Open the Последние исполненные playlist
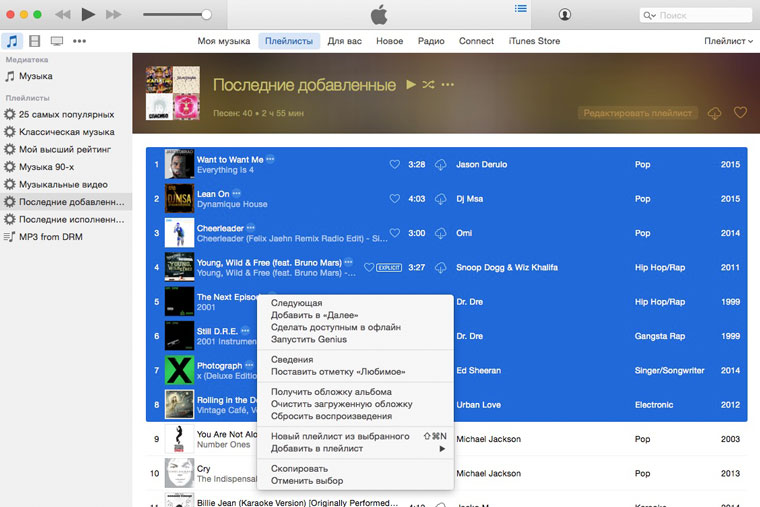The height and width of the screenshot is (507, 760). tap(66, 219)
